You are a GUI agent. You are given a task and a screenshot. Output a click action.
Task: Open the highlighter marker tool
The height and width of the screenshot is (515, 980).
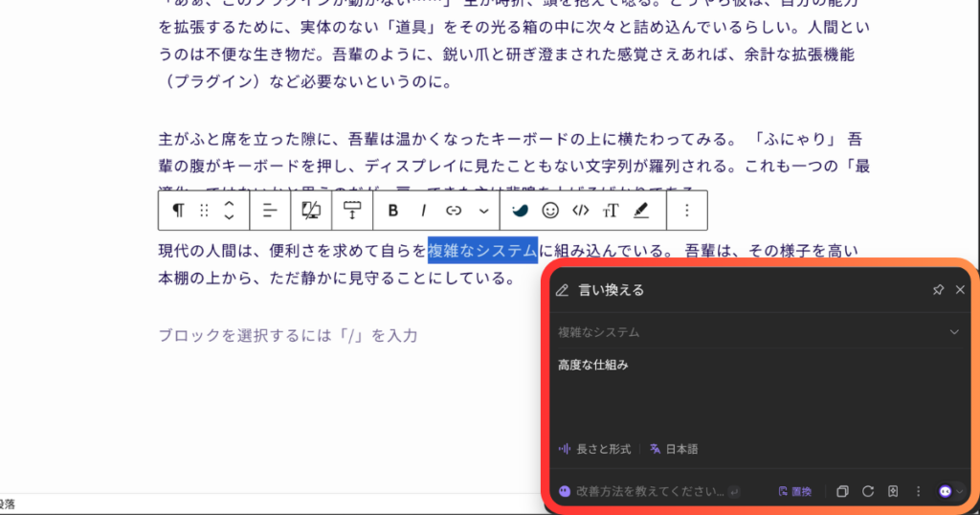coord(641,211)
